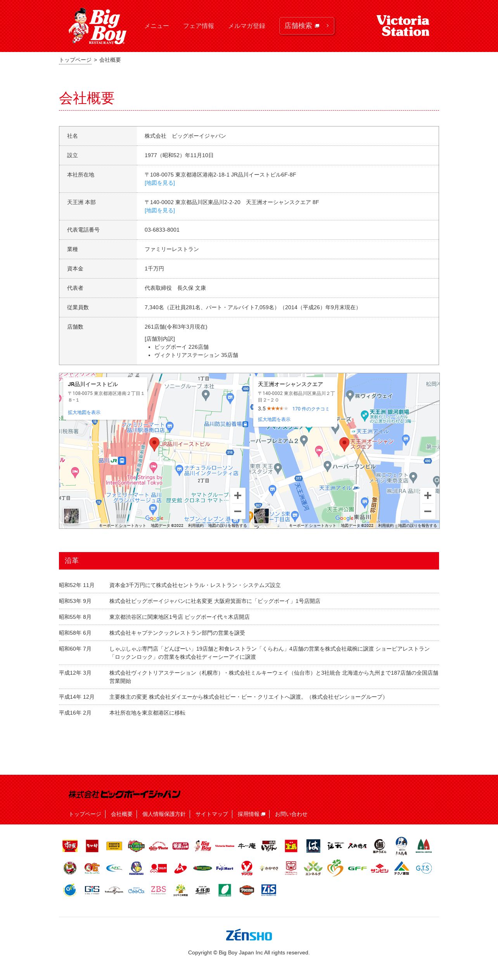Click the 華屋与兵衛 brand logo
Viewport: 498px width, 980px height.
(180, 846)
